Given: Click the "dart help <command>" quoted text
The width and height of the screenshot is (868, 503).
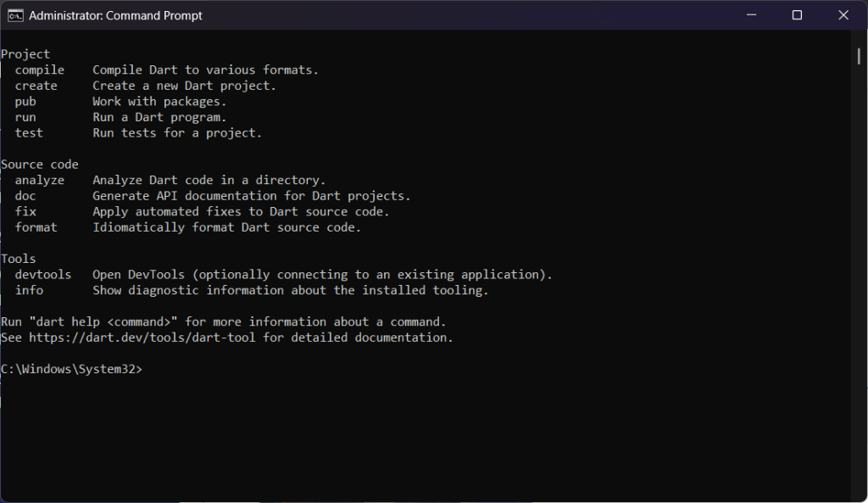Looking at the screenshot, I should pos(103,322).
